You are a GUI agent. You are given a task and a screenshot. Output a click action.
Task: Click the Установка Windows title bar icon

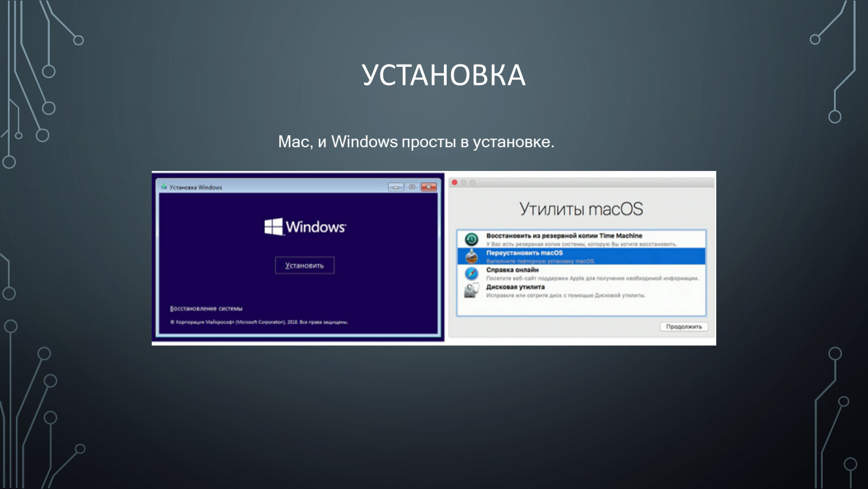pos(164,187)
